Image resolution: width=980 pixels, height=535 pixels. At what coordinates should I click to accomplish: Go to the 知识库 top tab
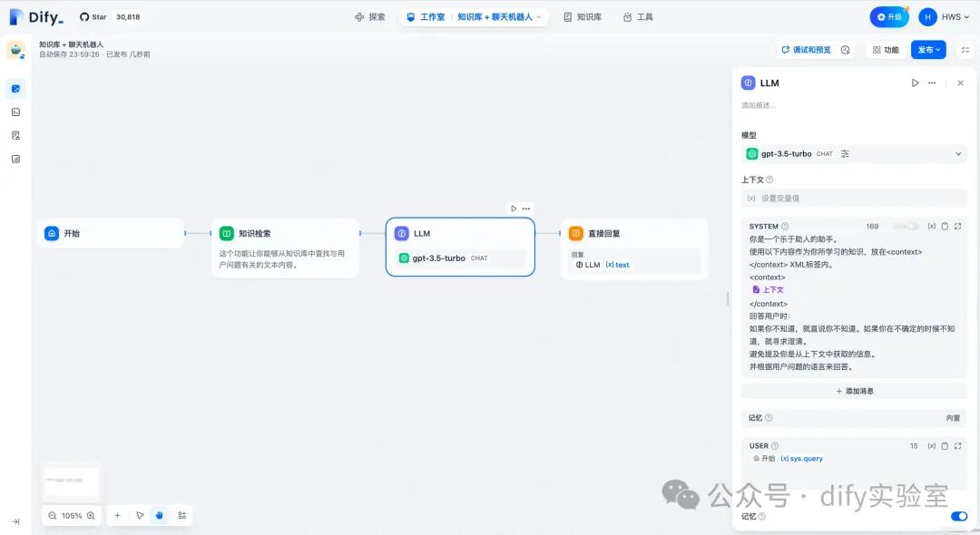coord(583,17)
